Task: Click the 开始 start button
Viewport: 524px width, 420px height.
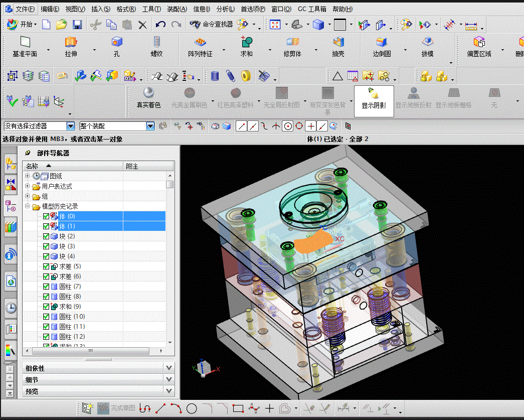Action: coord(22,25)
